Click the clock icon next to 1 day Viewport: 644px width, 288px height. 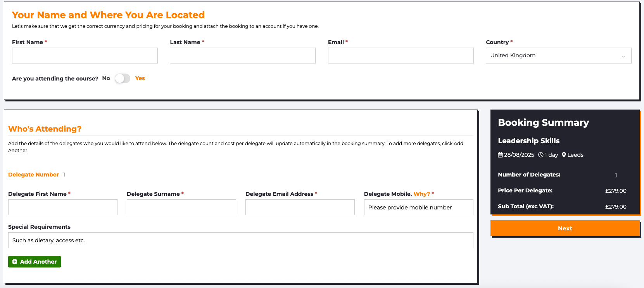pos(540,155)
